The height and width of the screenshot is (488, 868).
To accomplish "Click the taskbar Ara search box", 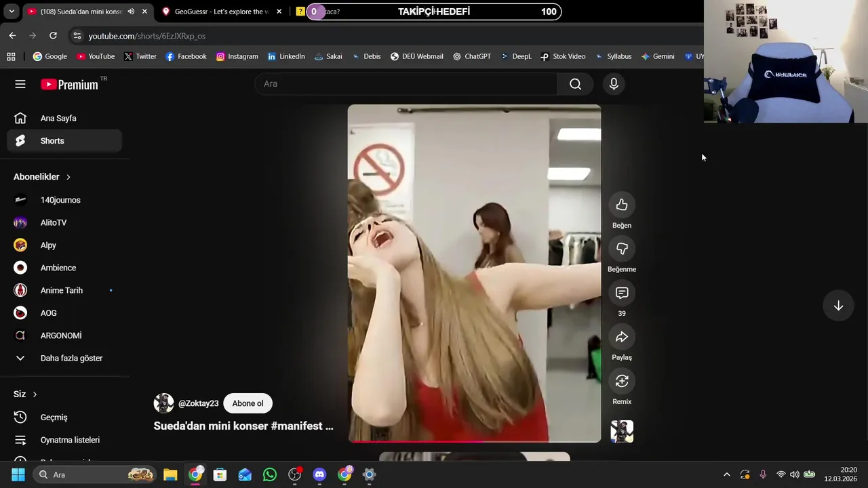I will pyautogui.click(x=96, y=474).
